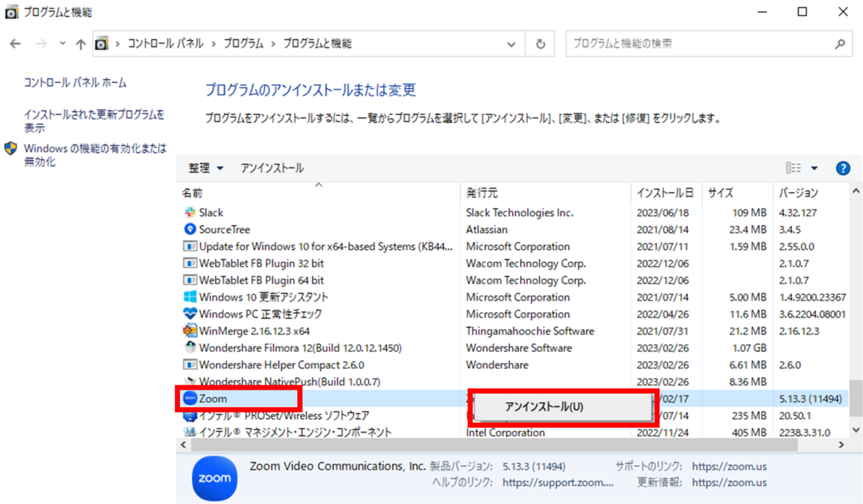The height and width of the screenshot is (504, 863).
Task: Click the Windows PC 正常性チェック heart icon
Action: pyautogui.click(x=190, y=314)
